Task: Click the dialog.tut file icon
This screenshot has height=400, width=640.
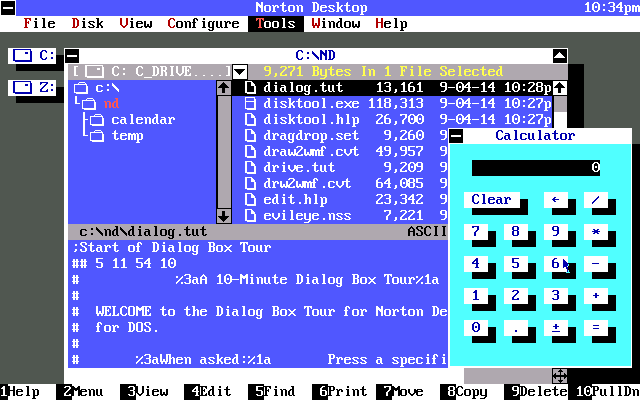Action: click(x=250, y=88)
